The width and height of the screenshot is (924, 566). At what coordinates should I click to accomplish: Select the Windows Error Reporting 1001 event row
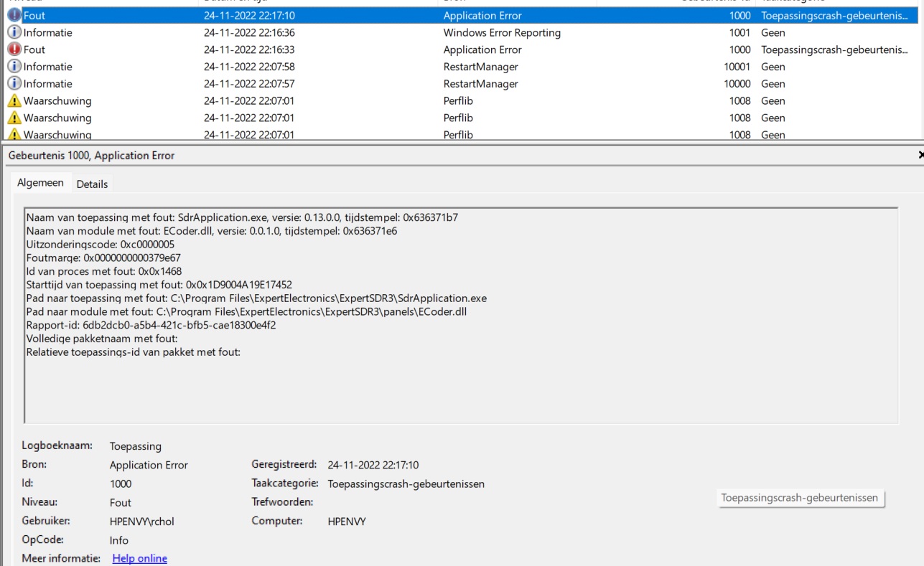pos(287,32)
